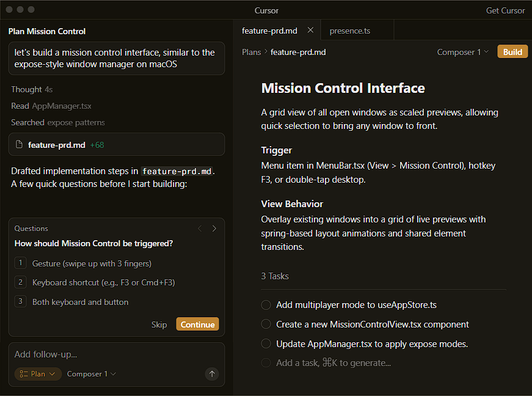532x396 pixels.
Task: Click Plans in the breadcrumb path
Action: [251, 52]
